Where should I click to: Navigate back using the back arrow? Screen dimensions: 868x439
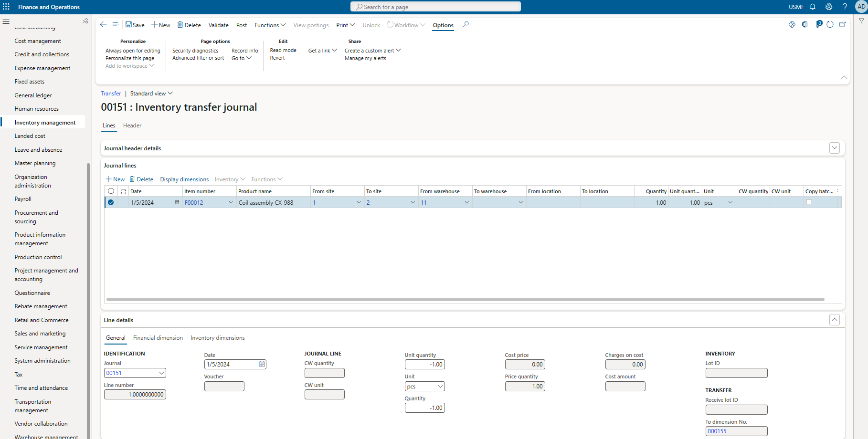[103, 24]
